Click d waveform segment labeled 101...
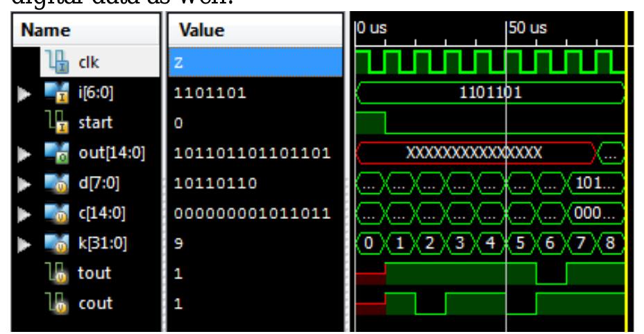The width and height of the screenshot is (644, 334). coord(595,183)
